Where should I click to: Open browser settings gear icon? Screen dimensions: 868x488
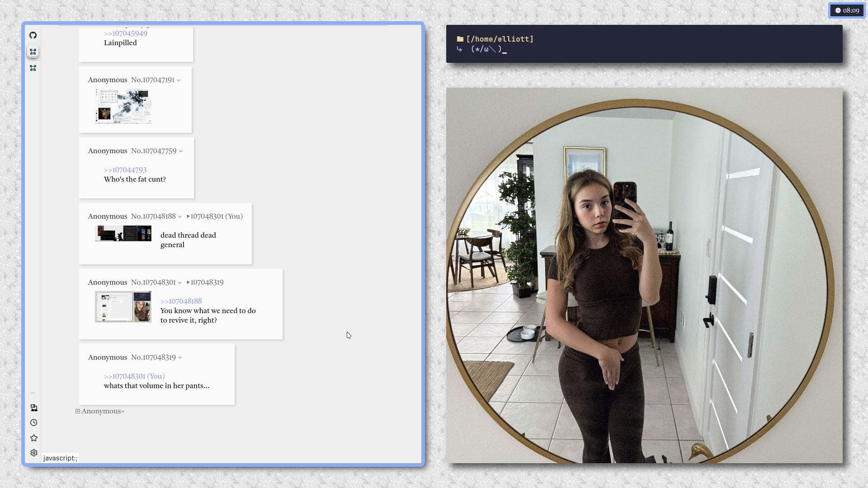[x=34, y=453]
